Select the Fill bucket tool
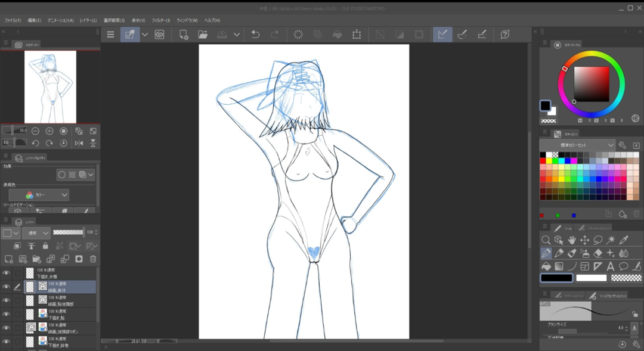This screenshot has width=644, height=351. 546,266
